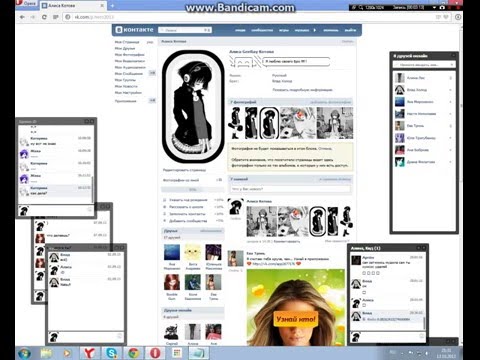
Task: Open Google Chrome from taskbar
Action: tap(134, 353)
